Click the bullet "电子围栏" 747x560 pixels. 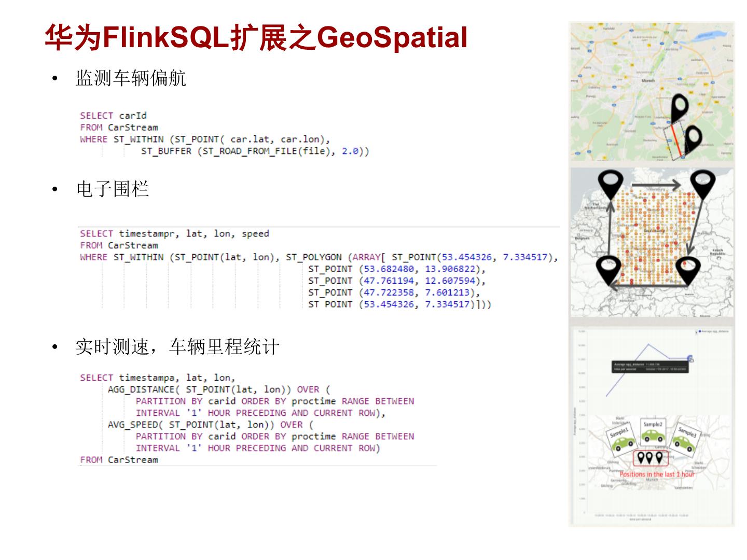pyautogui.click(x=113, y=189)
